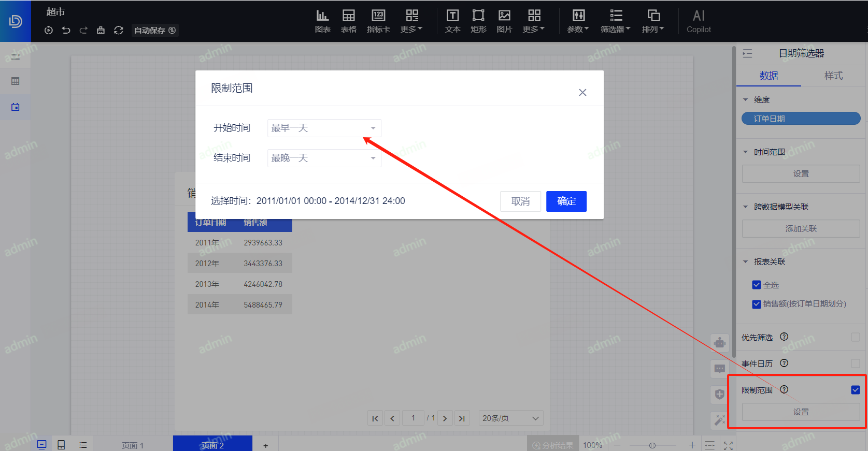Viewport: 868px width, 451px height.
Task: Open the 筛选器 dropdown menu
Action: (615, 21)
